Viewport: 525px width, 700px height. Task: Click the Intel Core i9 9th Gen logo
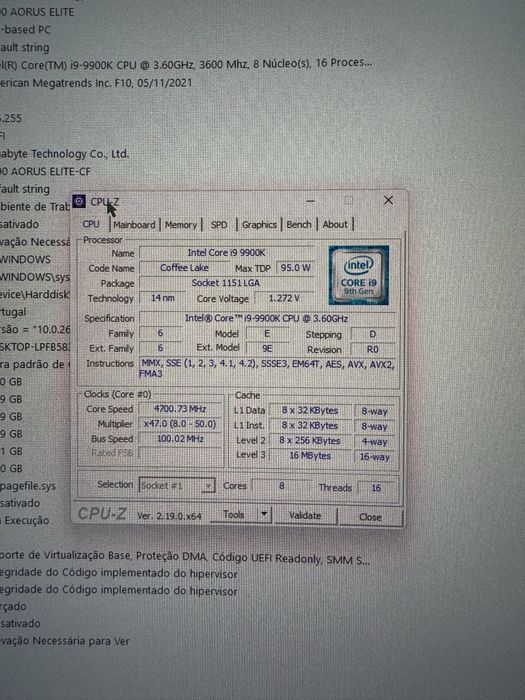[358, 275]
